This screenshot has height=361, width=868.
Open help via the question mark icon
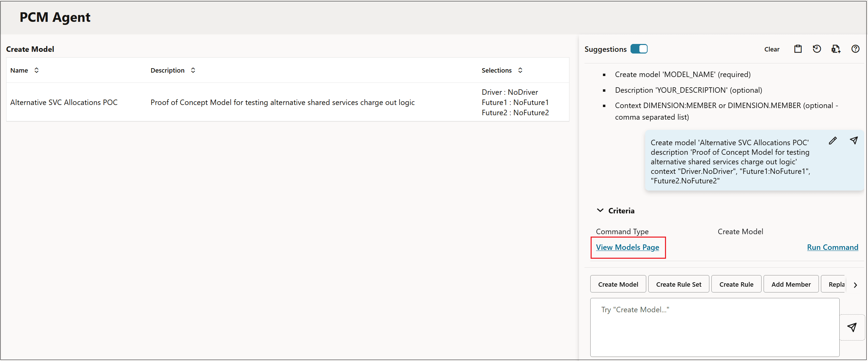click(855, 49)
